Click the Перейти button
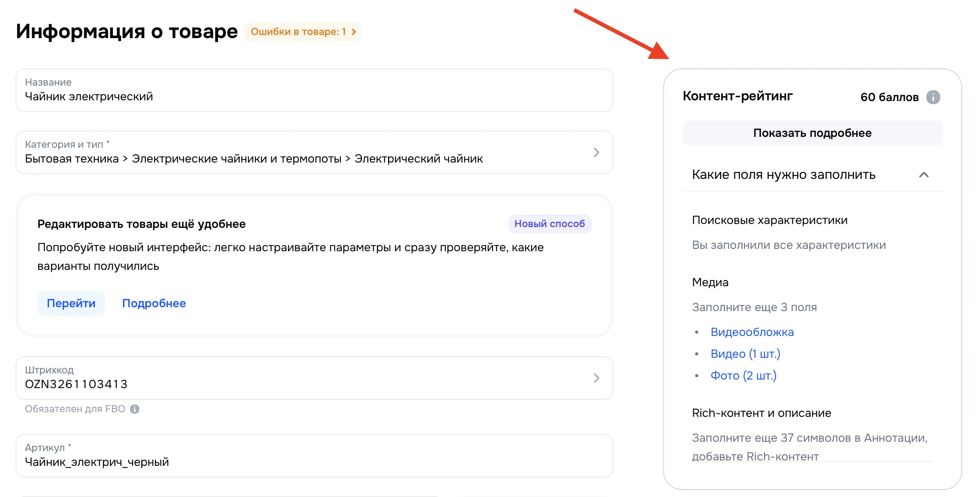980x497 pixels. coord(71,303)
